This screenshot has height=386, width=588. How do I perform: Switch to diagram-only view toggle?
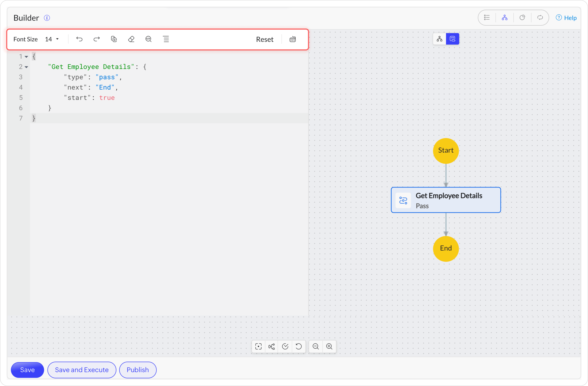pyautogui.click(x=440, y=39)
